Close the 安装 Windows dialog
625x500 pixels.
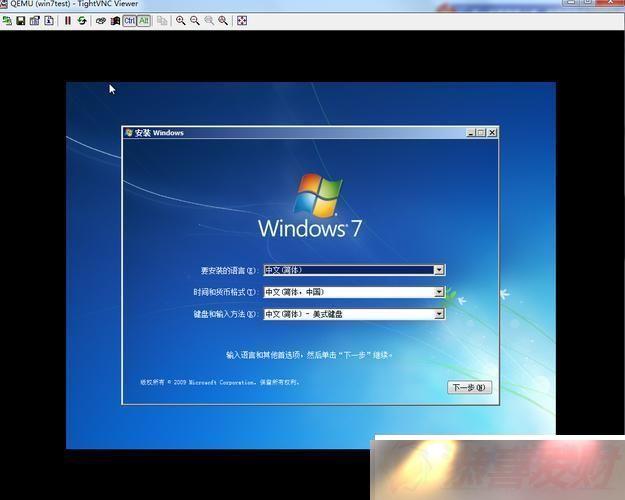click(492, 133)
